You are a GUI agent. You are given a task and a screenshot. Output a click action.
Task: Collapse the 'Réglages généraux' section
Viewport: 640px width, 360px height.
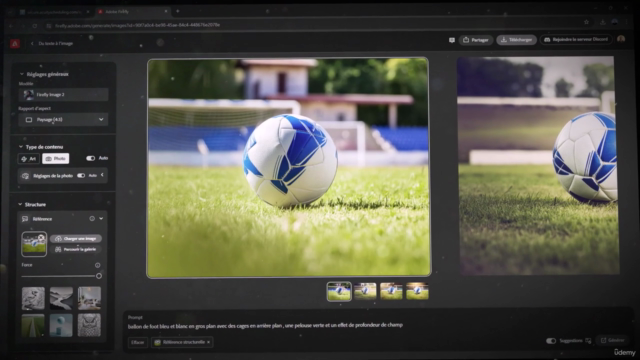point(22,74)
